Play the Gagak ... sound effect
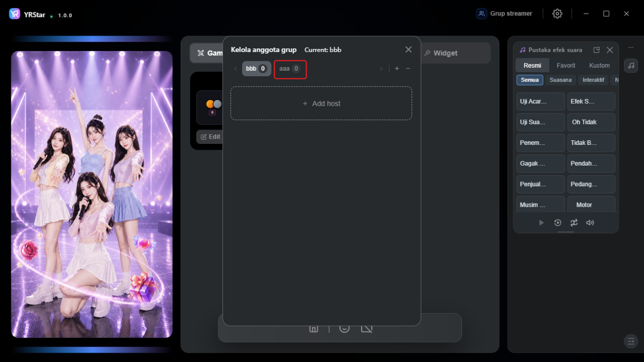Image resolution: width=644 pixels, height=362 pixels. coord(540,163)
